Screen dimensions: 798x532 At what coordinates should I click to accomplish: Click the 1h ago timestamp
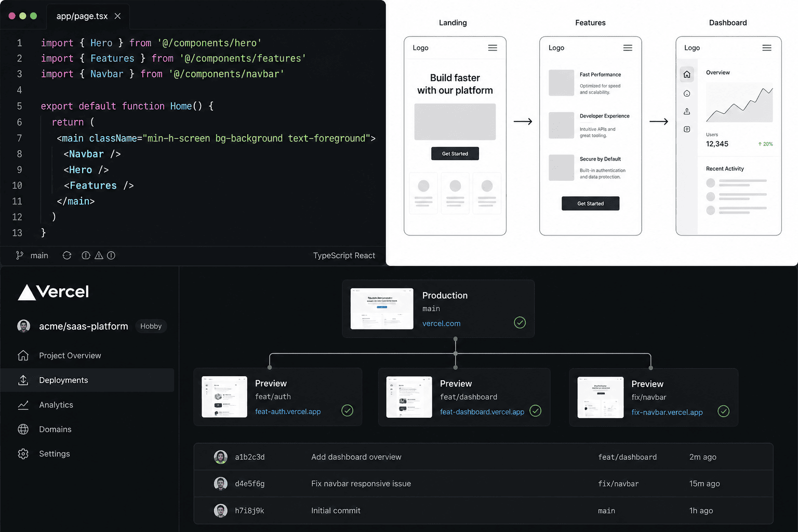tap(701, 511)
